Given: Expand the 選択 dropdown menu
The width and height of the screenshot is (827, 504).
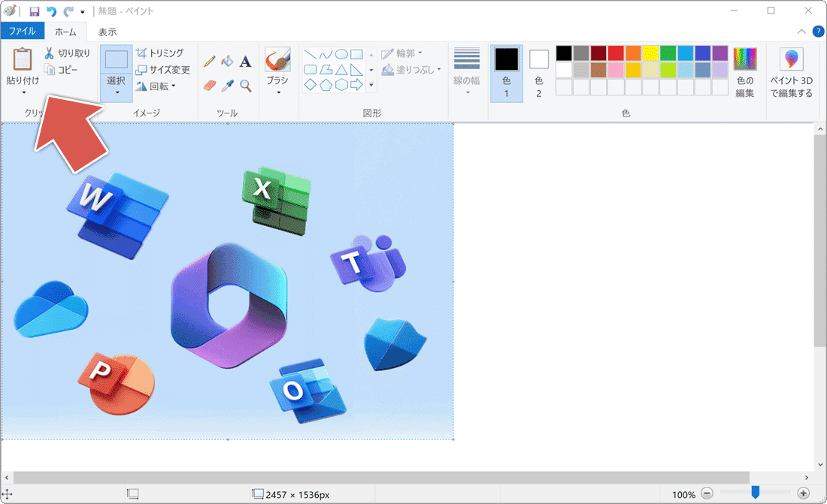Looking at the screenshot, I should 117,93.
